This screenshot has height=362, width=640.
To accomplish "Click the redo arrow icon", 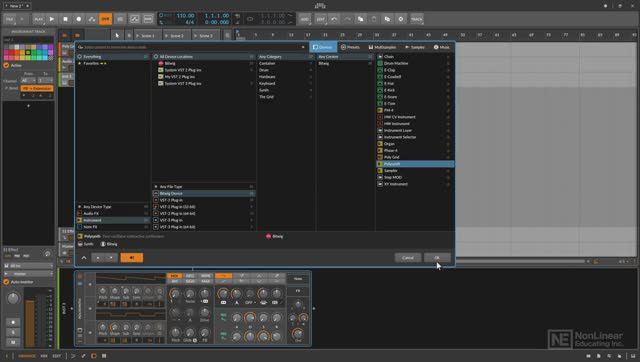I will pos(347,19).
